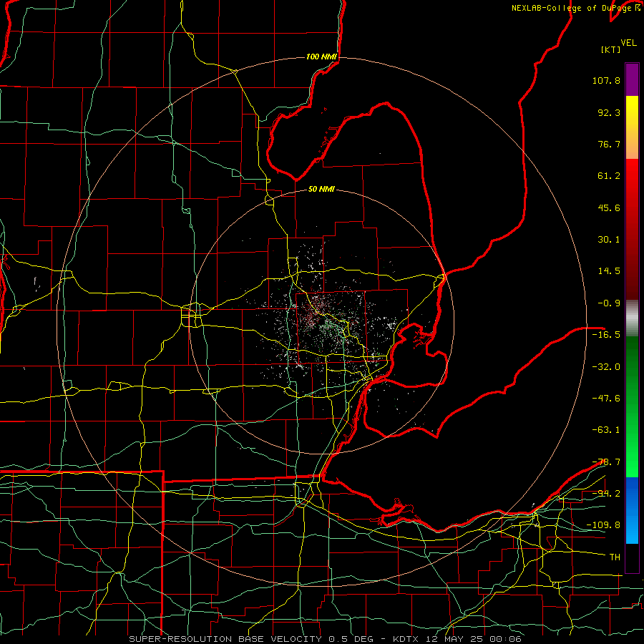This screenshot has width=644, height=644.
Task: Click the -63.1 velocity scale label
Action: coord(606,430)
